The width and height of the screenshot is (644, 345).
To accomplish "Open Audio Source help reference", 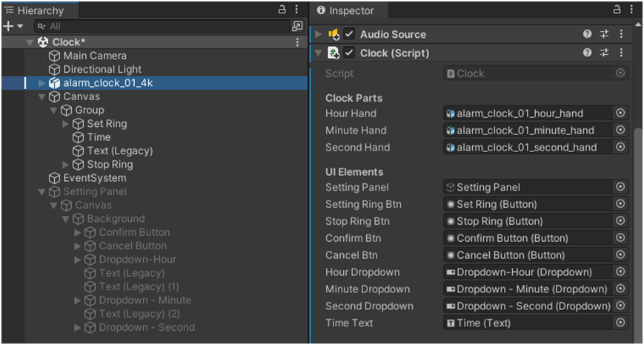I will point(588,34).
